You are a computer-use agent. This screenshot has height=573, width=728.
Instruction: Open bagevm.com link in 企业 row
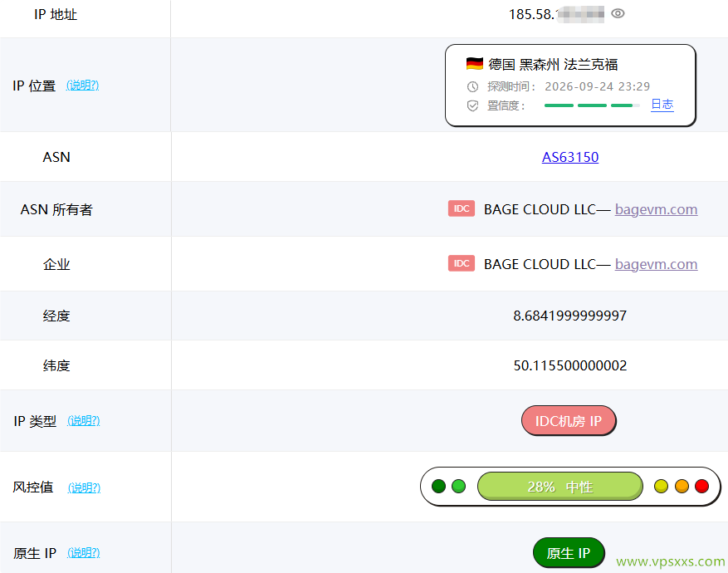pos(656,264)
